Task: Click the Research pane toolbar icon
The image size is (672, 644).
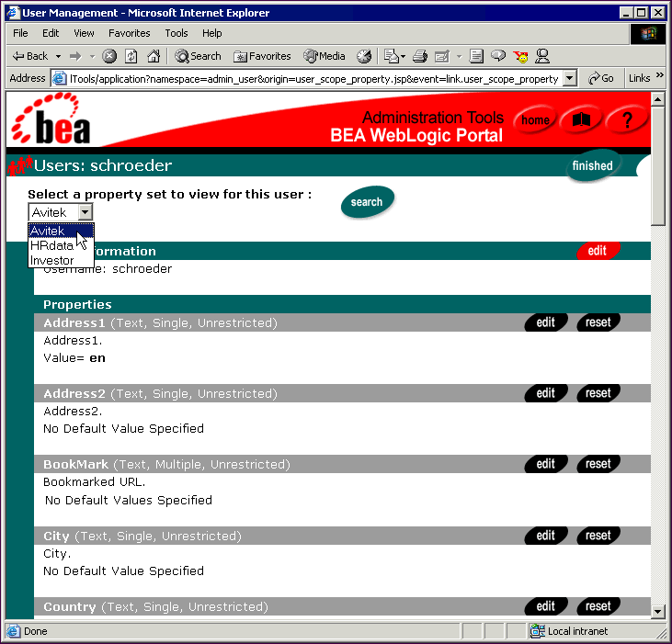Action: [x=476, y=56]
